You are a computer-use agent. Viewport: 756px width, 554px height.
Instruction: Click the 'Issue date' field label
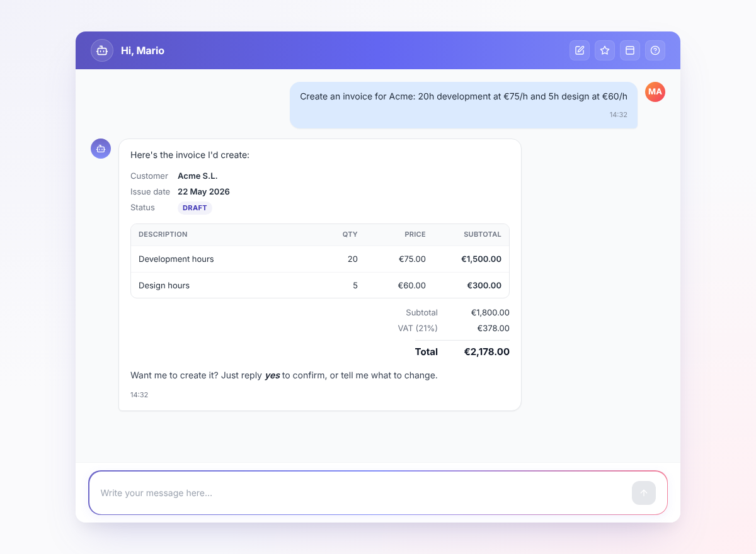(150, 192)
